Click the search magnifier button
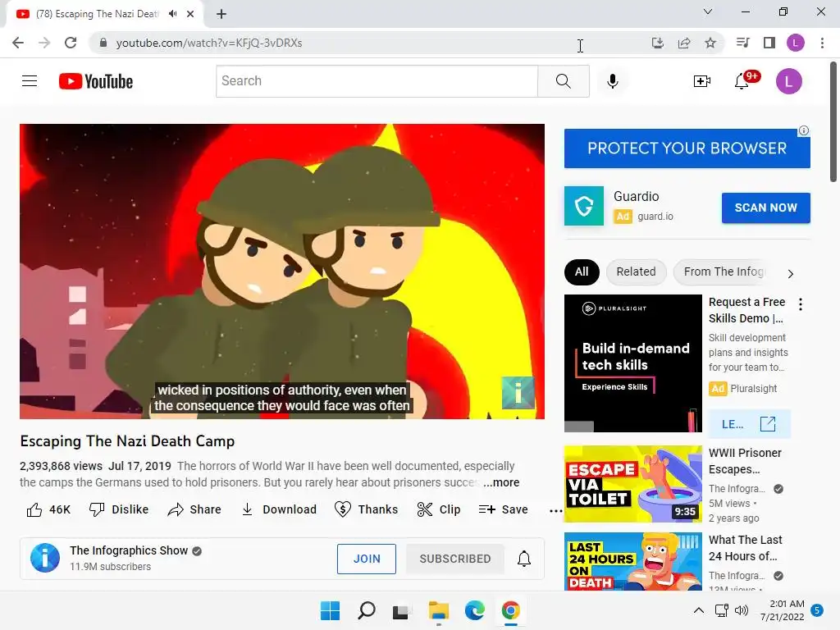 (x=563, y=81)
